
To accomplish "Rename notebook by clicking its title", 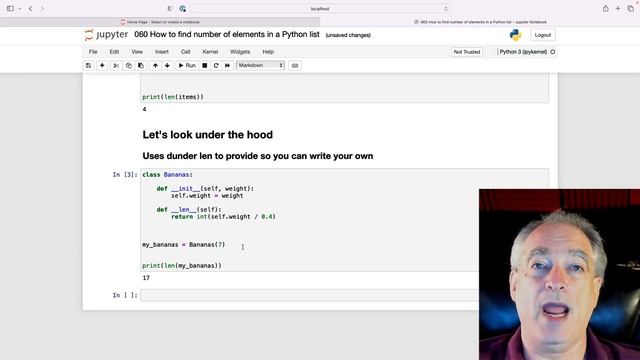I will (x=227, y=35).
